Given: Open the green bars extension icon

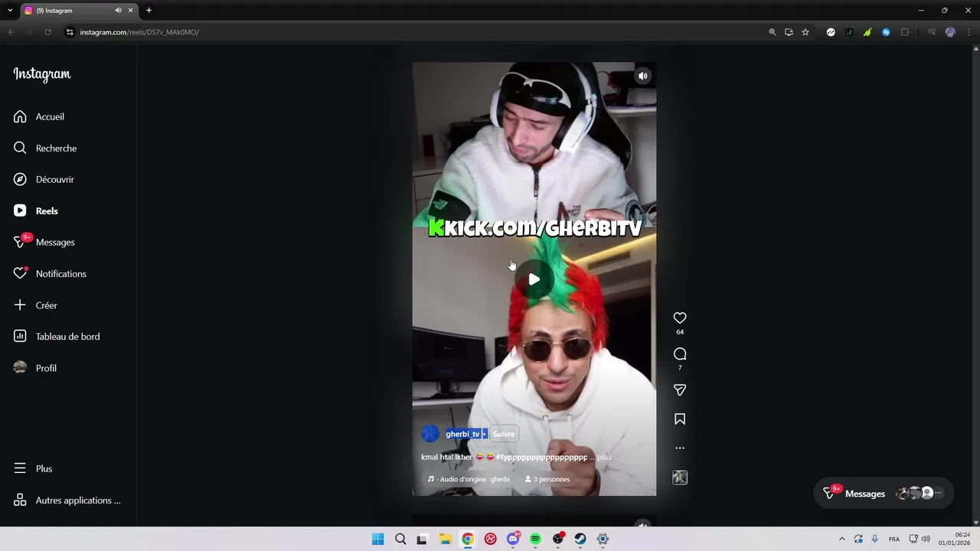Looking at the screenshot, I should tap(867, 32).
